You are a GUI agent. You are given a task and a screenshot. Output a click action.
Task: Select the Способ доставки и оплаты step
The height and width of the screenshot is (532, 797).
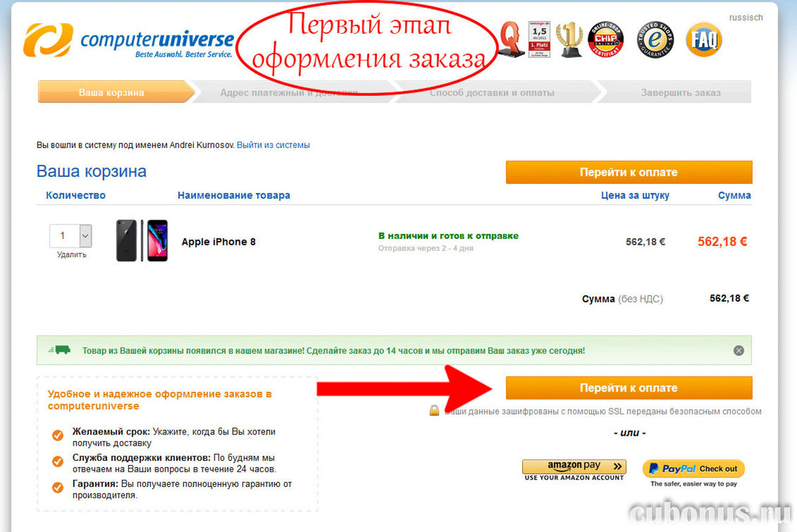tap(492, 92)
